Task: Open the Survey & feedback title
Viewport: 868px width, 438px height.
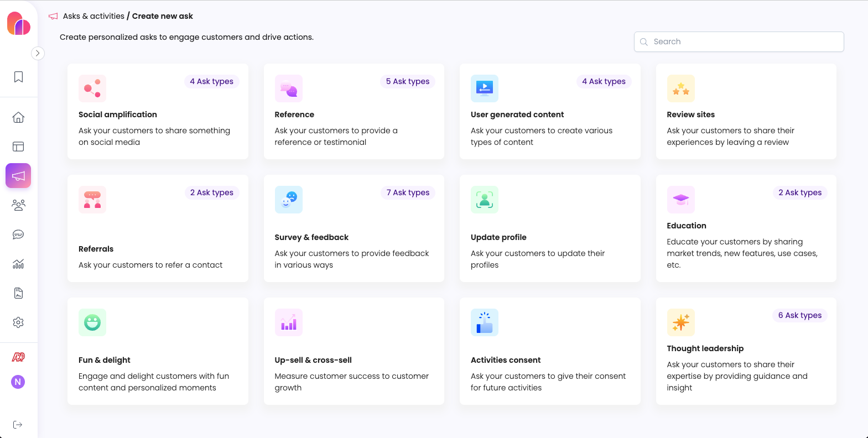Action: coord(311,237)
